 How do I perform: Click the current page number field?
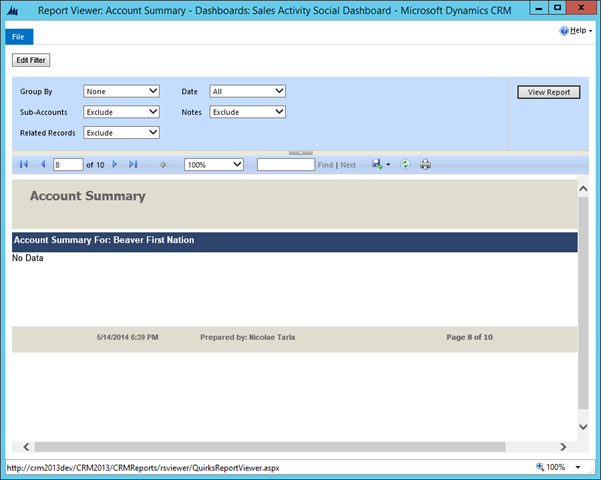click(x=68, y=164)
